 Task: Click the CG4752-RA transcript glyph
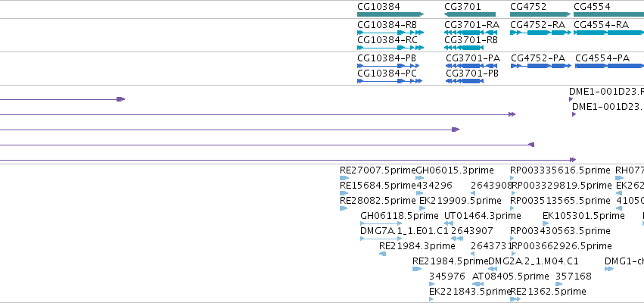540,32
